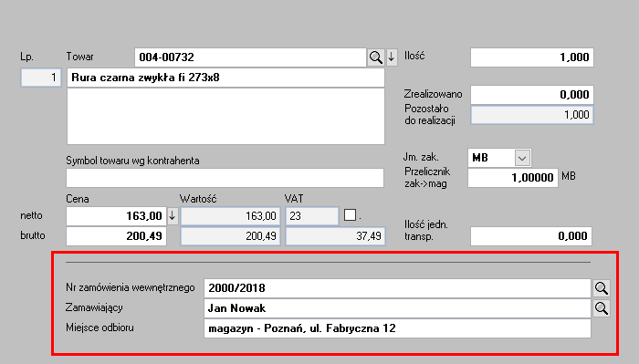Focus the Ilość quantity field
Viewport: 639px width, 364px height.
532,57
